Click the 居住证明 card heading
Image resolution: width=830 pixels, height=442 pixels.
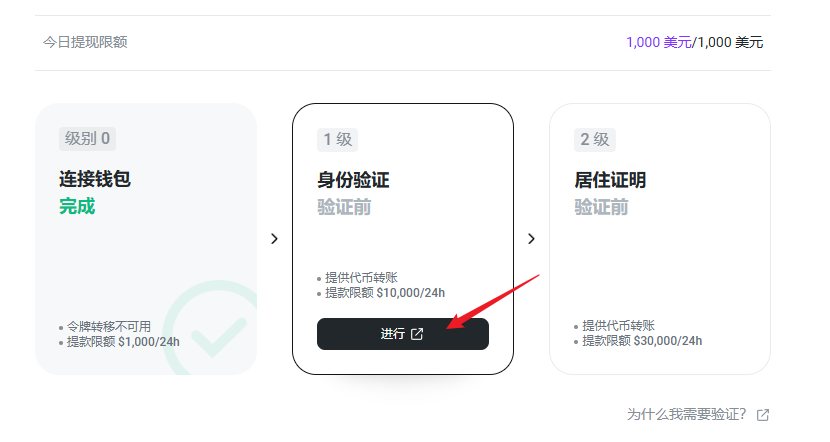pyautogui.click(x=610, y=180)
